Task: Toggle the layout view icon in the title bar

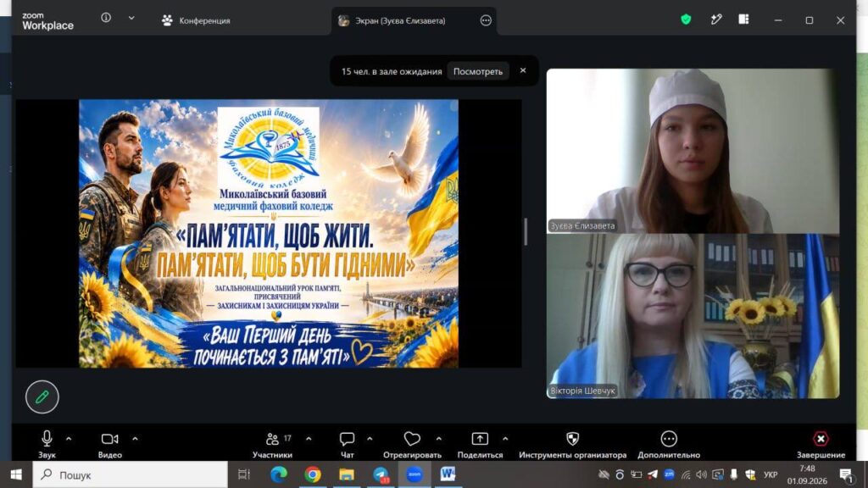Action: tap(743, 20)
